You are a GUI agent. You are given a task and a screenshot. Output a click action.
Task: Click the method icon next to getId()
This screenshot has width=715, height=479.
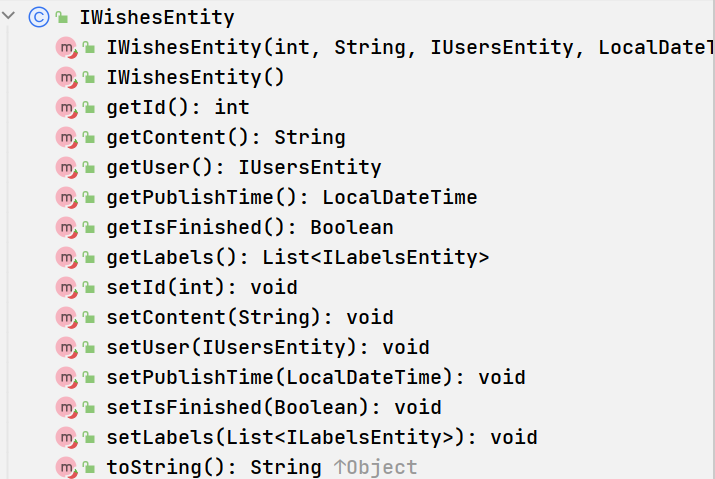pyautogui.click(x=66, y=108)
